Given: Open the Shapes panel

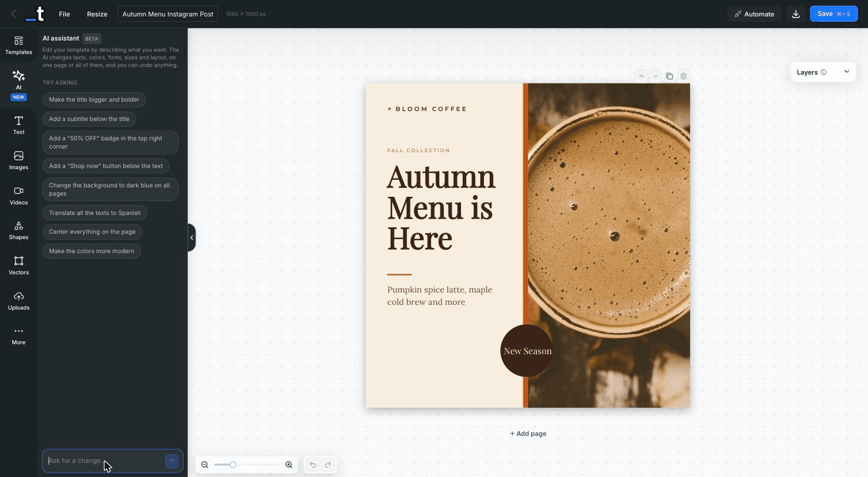Looking at the screenshot, I should tap(19, 230).
